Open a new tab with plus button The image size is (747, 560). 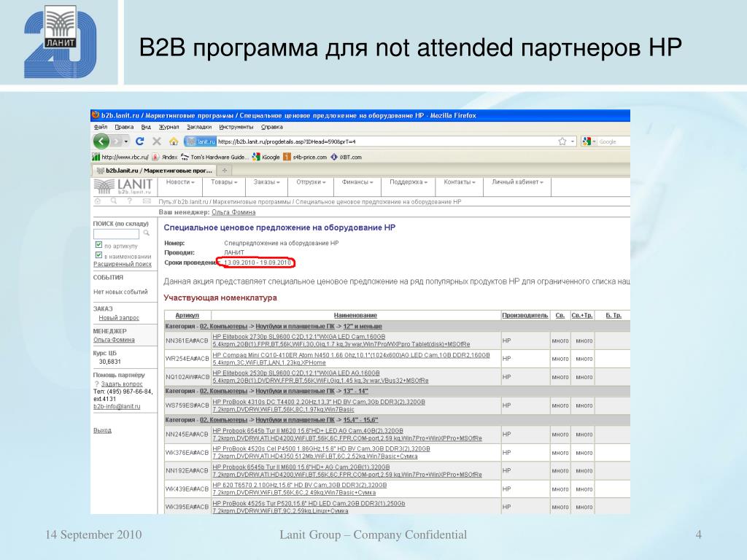[x=225, y=170]
